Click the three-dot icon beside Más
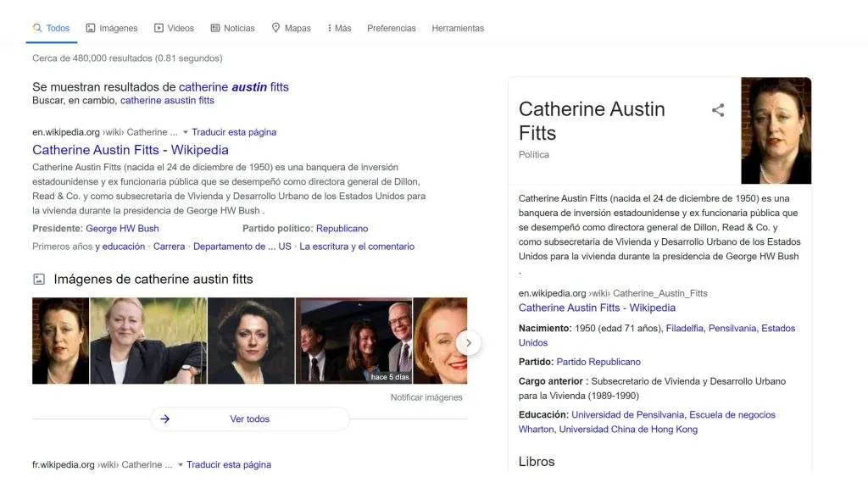868x488 pixels. [x=330, y=28]
